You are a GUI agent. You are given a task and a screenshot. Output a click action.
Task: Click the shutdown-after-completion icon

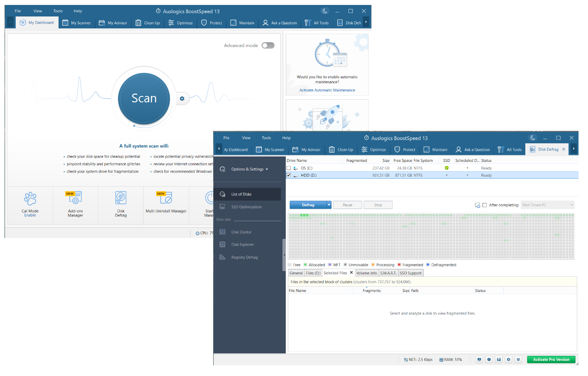pyautogui.click(x=477, y=205)
